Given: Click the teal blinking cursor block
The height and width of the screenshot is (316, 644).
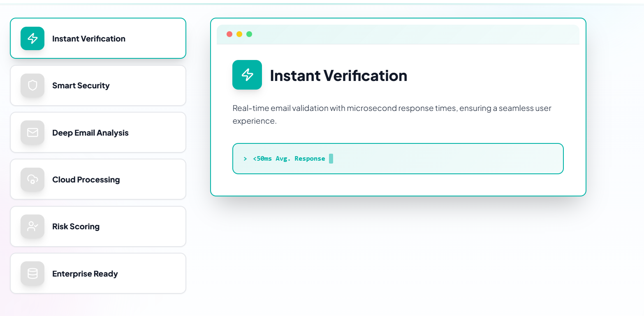Looking at the screenshot, I should coord(331,158).
